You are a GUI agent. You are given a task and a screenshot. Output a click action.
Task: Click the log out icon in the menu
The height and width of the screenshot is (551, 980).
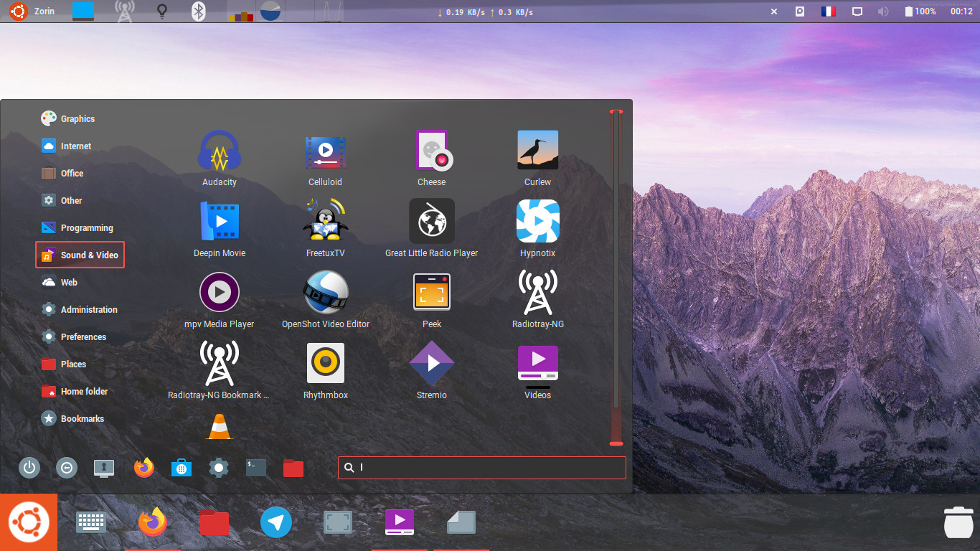66,468
